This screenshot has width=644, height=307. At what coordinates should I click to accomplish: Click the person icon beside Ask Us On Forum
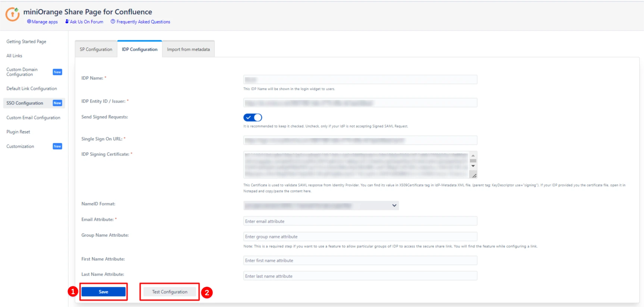pyautogui.click(x=67, y=22)
